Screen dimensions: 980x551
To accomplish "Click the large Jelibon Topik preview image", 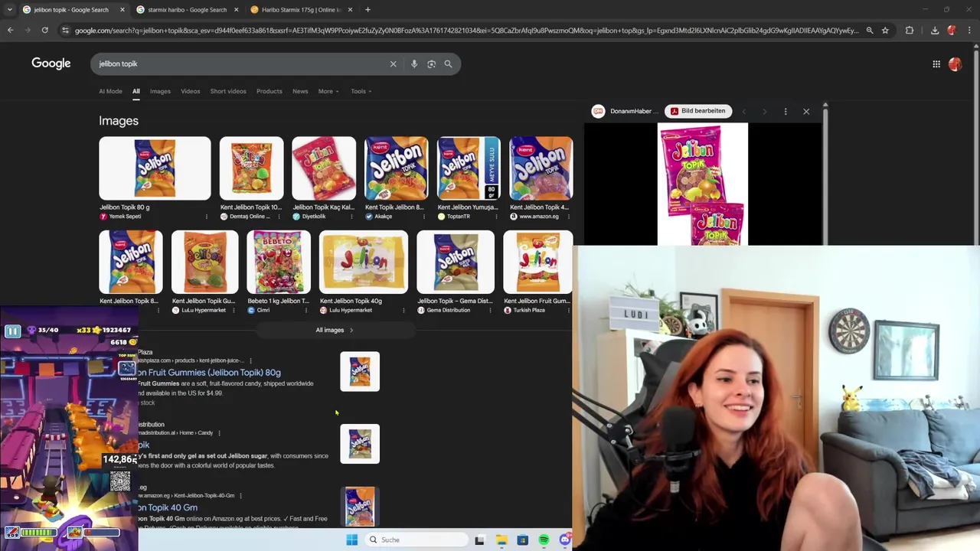I will click(x=703, y=184).
